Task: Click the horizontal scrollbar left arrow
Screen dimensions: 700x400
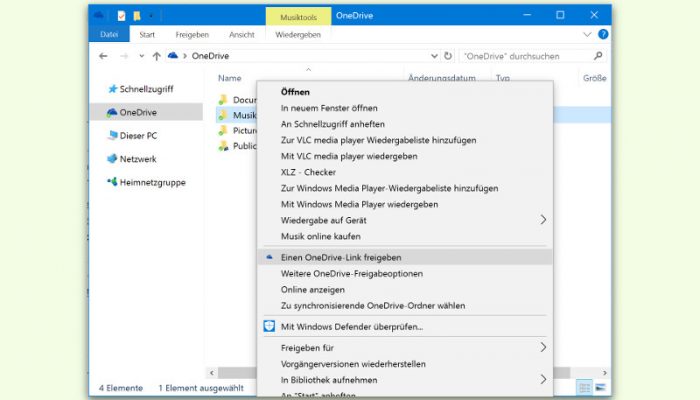Action: click(212, 373)
